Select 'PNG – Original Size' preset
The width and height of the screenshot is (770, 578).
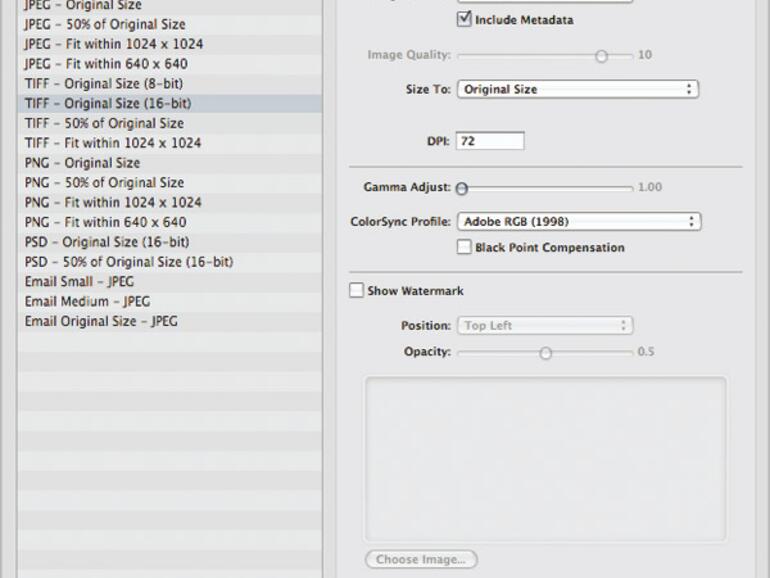pos(170,163)
